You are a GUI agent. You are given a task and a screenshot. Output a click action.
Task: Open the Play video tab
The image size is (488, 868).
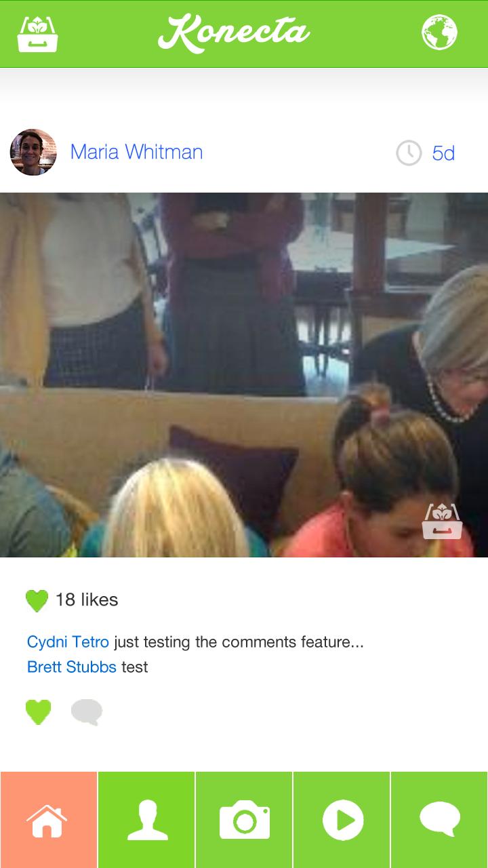342,820
